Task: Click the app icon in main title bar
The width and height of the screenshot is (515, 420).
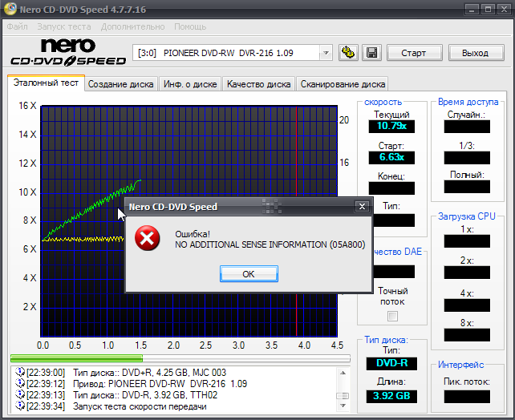Action: (9, 10)
